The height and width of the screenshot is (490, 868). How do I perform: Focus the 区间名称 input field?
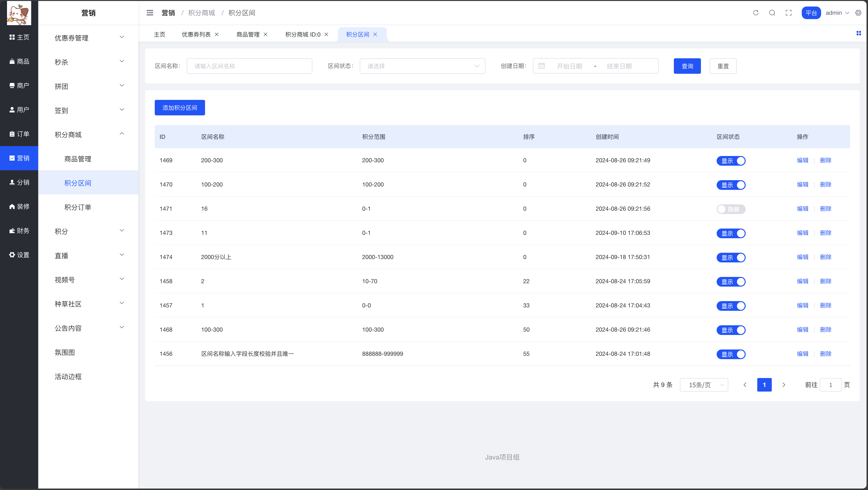[x=249, y=66]
